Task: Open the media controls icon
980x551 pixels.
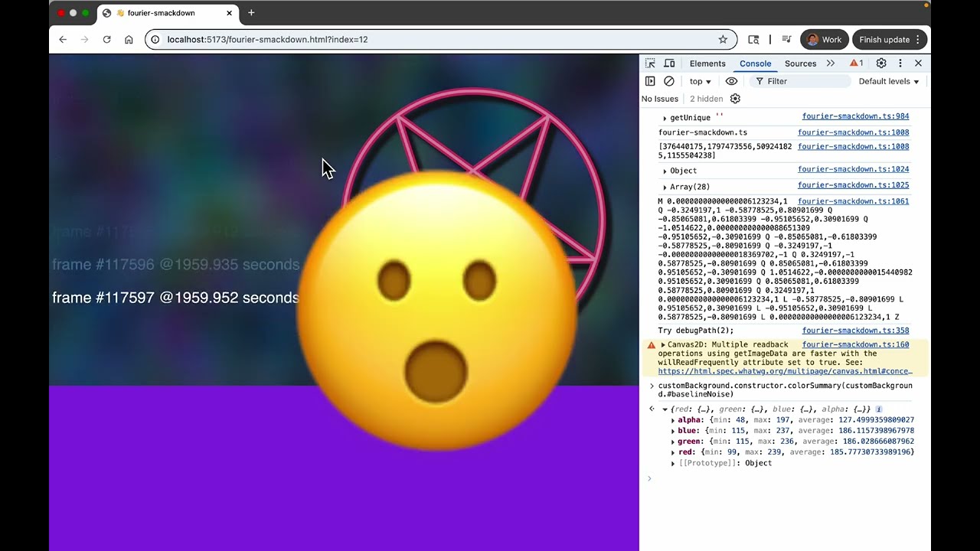Action: click(x=786, y=40)
